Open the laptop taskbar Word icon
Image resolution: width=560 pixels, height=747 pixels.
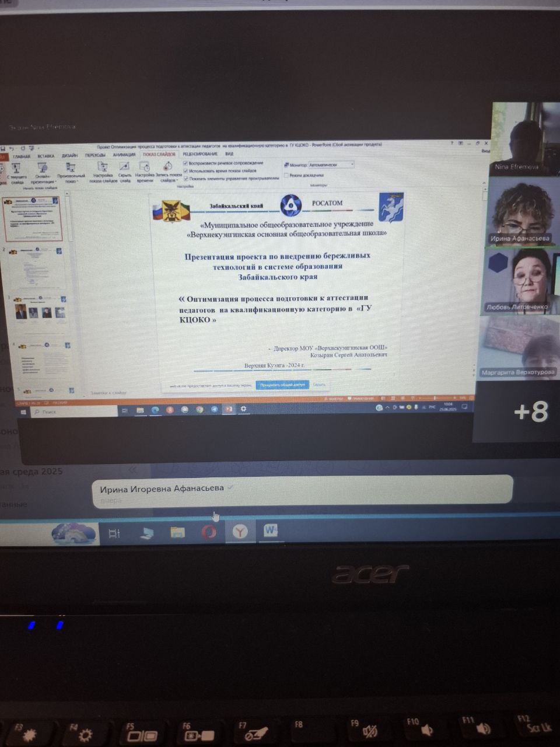click(271, 530)
